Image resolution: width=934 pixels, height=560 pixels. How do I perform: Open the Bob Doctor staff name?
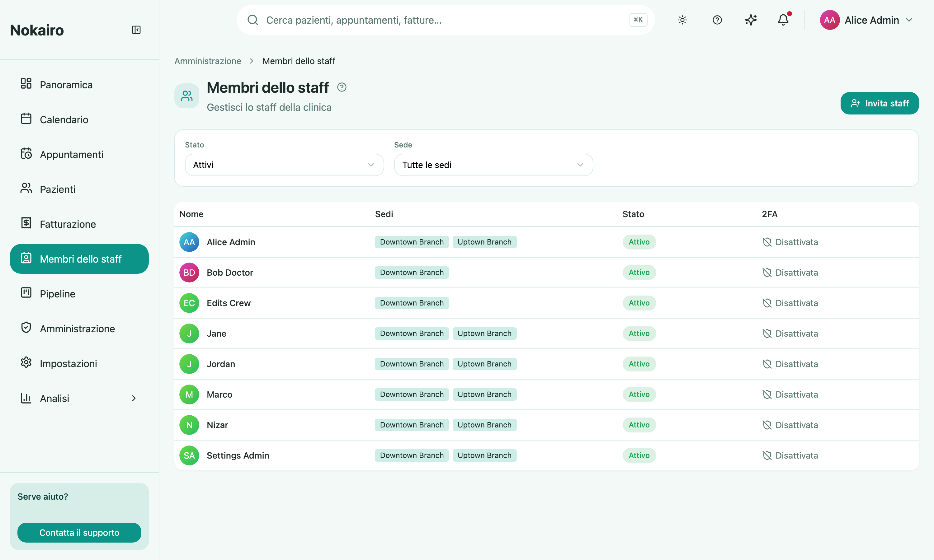click(x=230, y=273)
